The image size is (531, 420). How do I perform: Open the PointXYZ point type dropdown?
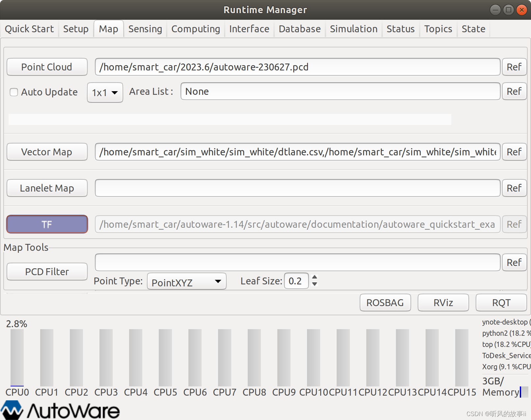click(186, 281)
